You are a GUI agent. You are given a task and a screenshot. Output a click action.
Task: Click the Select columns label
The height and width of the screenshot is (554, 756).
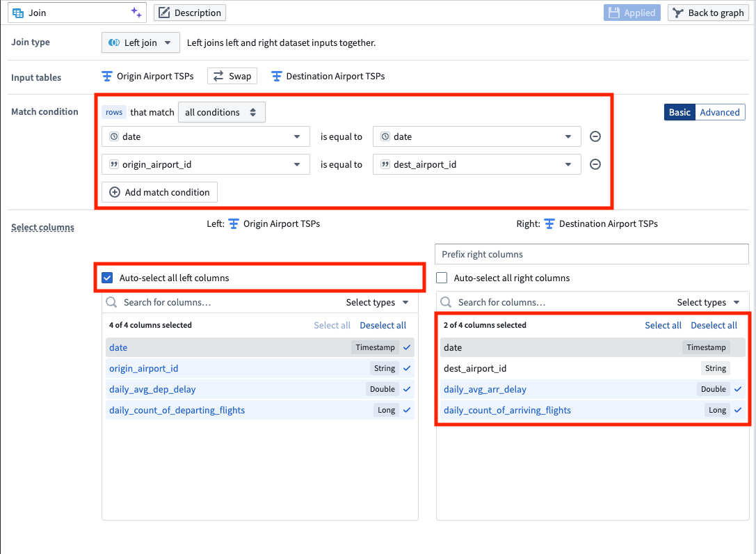tap(42, 228)
